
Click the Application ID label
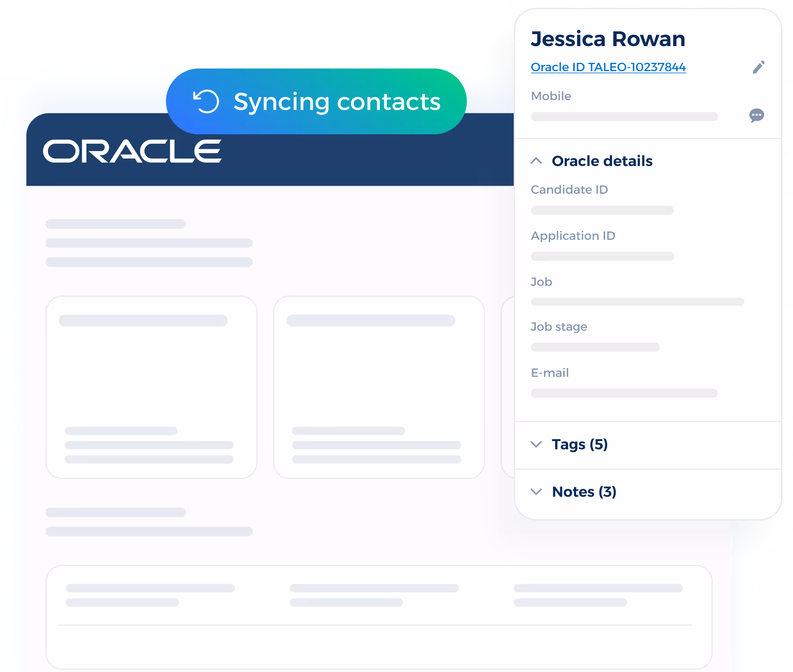573,236
